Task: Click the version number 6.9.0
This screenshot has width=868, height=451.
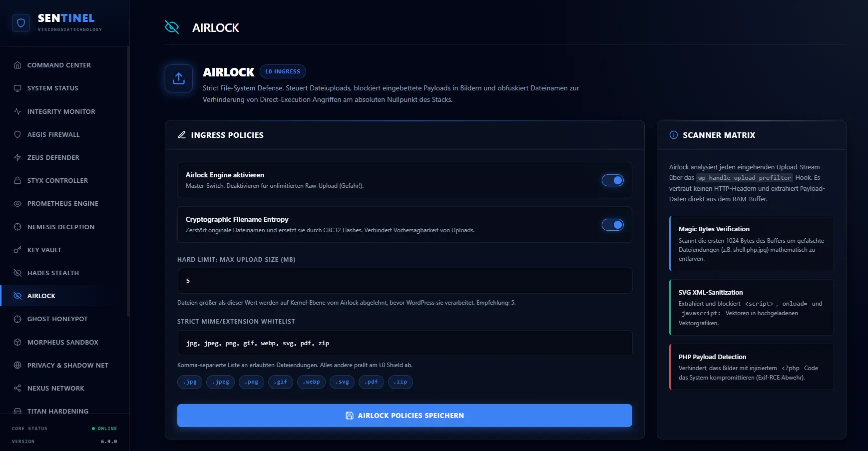Action: pos(109,442)
